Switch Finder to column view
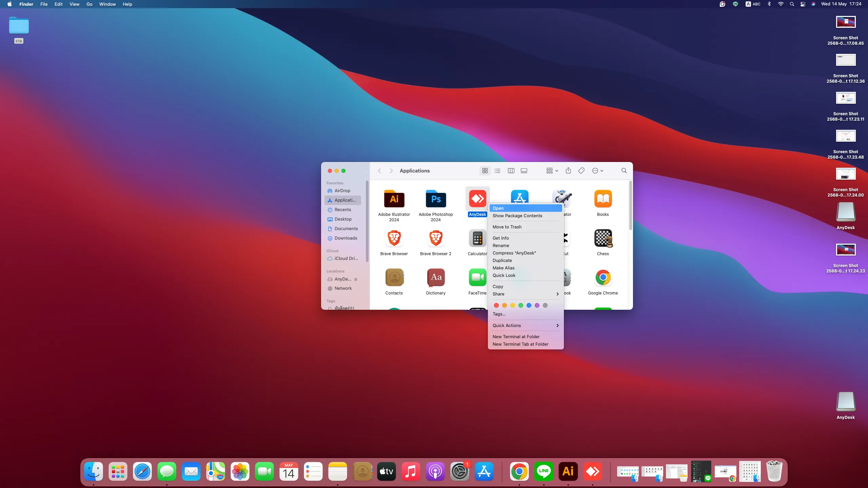The image size is (868, 488). [x=511, y=171]
